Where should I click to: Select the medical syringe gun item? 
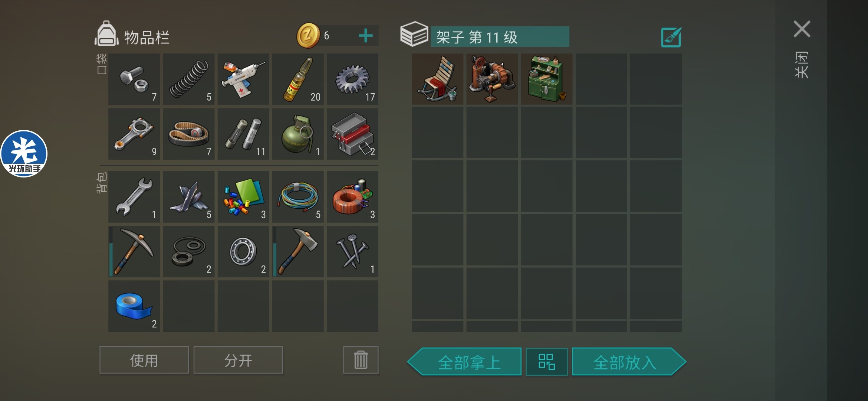click(243, 79)
